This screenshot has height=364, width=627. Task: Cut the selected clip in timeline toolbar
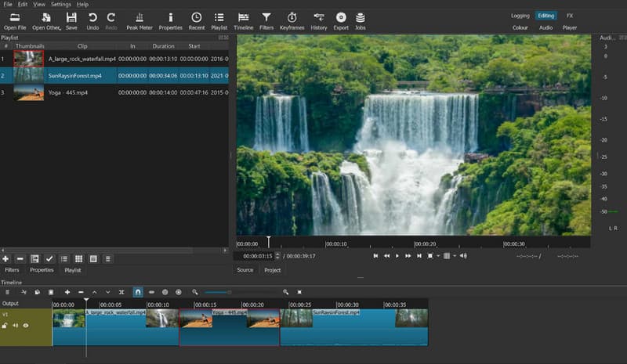(x=24, y=292)
